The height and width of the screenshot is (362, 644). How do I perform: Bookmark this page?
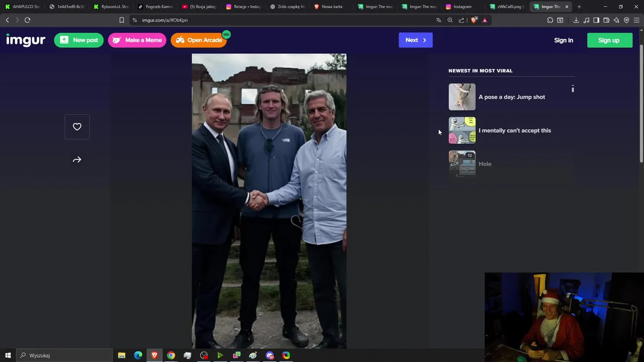pyautogui.click(x=121, y=20)
